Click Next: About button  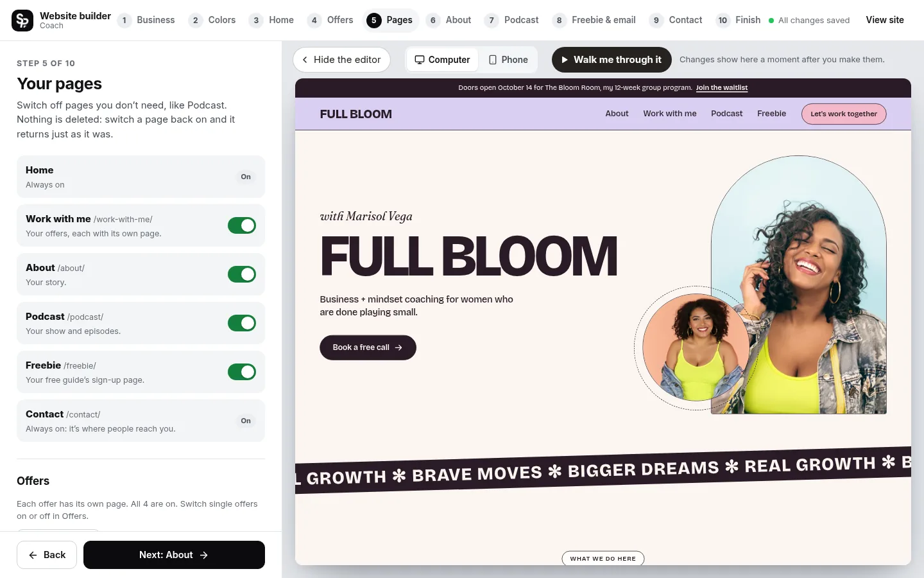coord(174,555)
